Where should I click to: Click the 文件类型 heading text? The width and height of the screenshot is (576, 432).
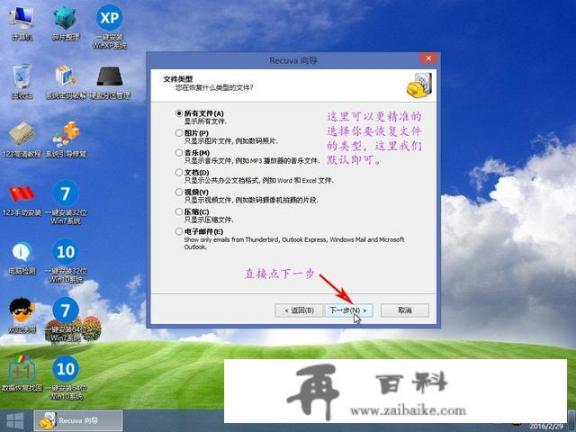178,79
